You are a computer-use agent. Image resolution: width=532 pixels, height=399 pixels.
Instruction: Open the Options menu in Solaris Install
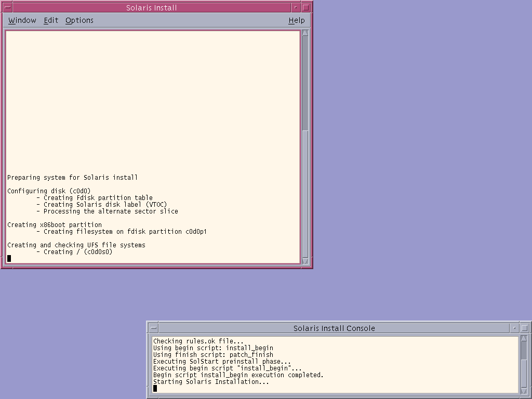click(x=79, y=20)
